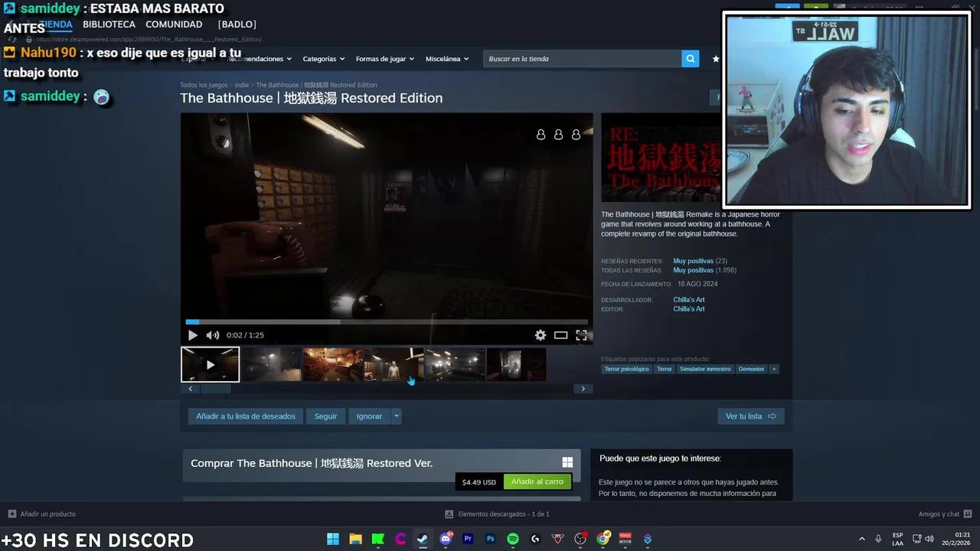Select the second foggy room thumbnail
This screenshot has width=980, height=551.
click(x=271, y=364)
